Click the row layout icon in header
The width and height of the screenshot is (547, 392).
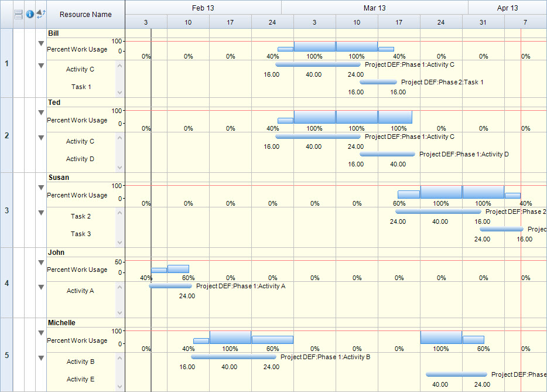[x=18, y=14]
